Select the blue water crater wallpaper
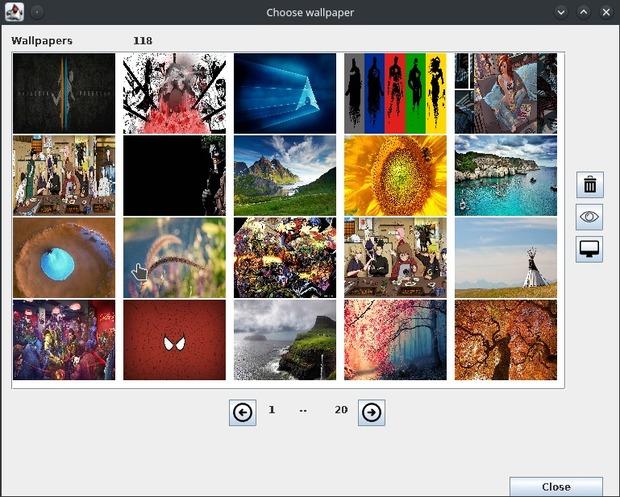620x497 pixels. click(64, 258)
